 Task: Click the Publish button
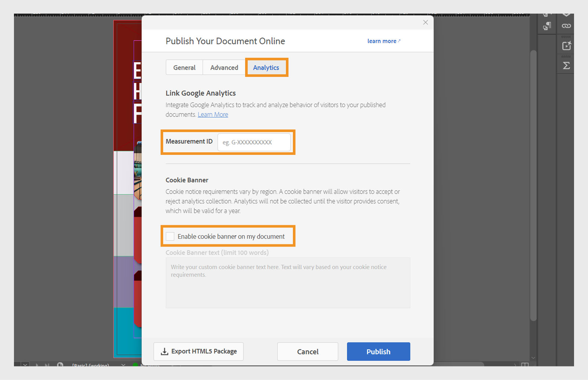point(378,351)
